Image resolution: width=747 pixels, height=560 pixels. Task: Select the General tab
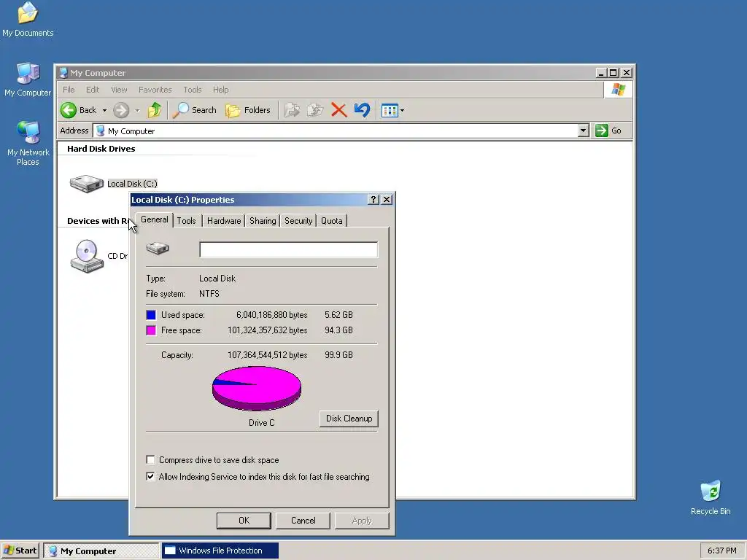tap(155, 219)
